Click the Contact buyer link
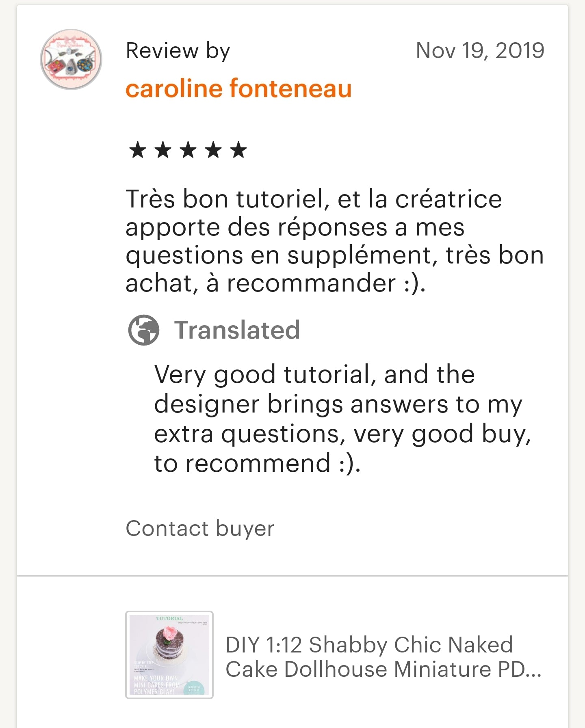 (x=200, y=528)
